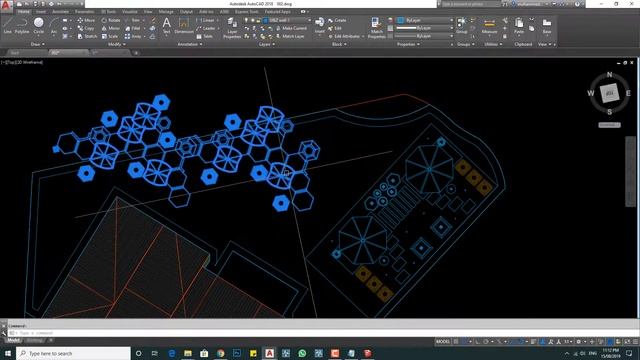The image size is (640, 360).
Task: Choose the Rotate command
Action: [x=111, y=20]
